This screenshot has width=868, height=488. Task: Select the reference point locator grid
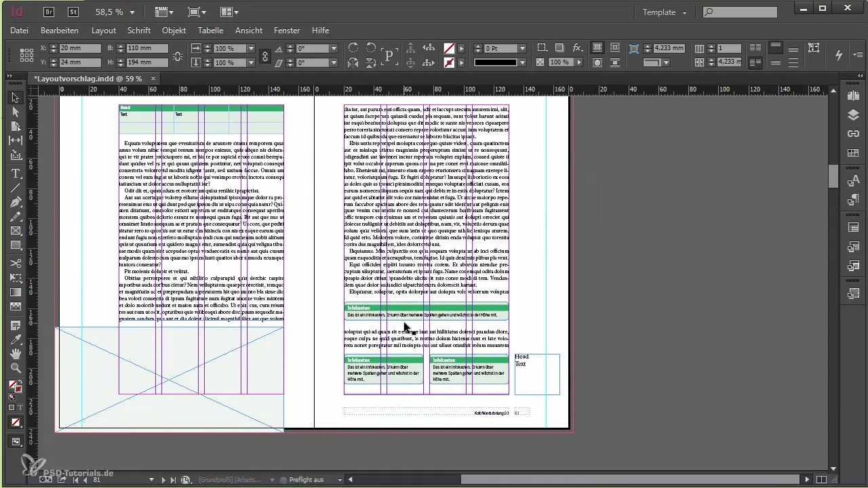pyautogui.click(x=27, y=56)
